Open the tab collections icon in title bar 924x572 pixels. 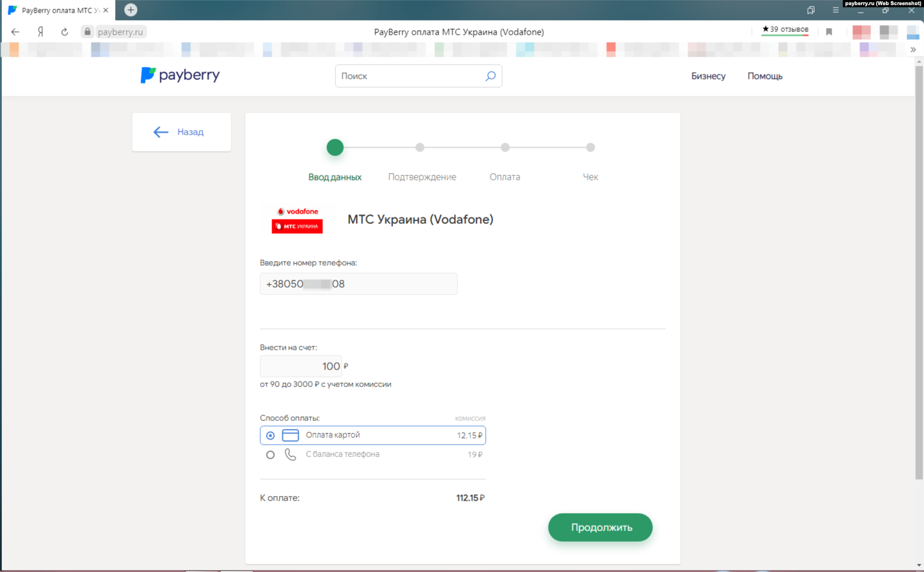coord(811,10)
